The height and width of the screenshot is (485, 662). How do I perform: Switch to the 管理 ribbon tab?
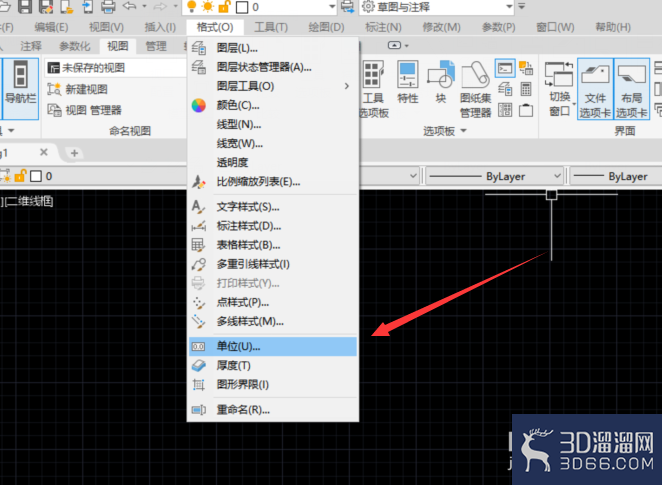click(x=156, y=46)
